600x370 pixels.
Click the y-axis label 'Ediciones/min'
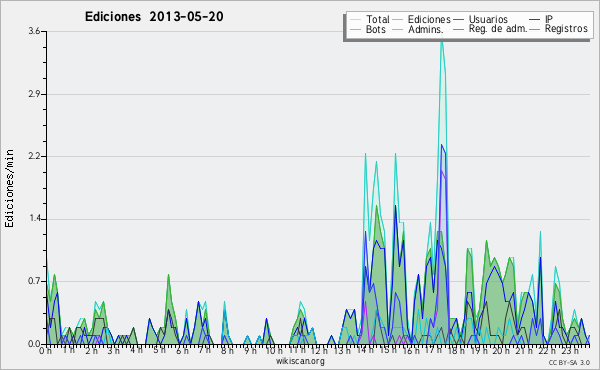click(9, 188)
